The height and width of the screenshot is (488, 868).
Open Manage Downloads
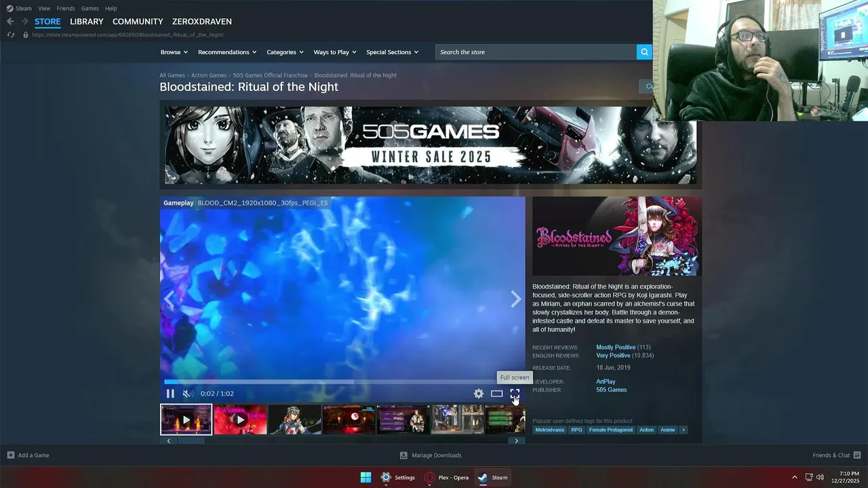[x=431, y=455]
